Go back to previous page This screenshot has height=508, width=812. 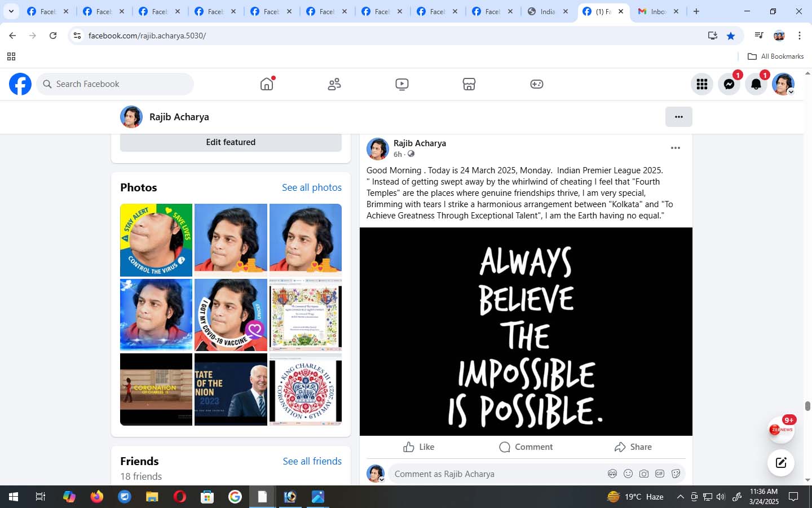pyautogui.click(x=12, y=36)
